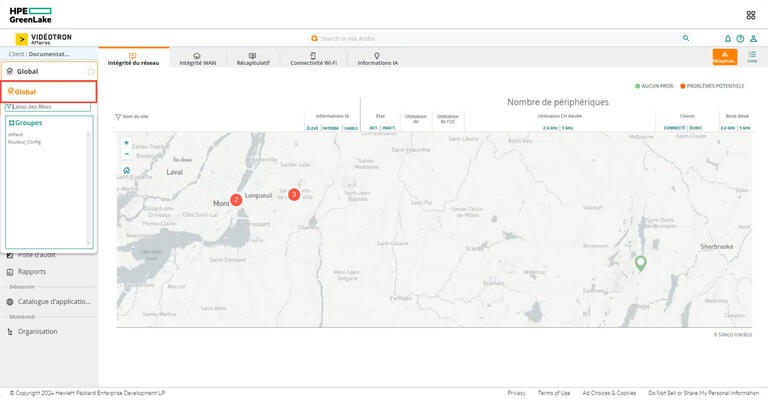
Task: Reset map with the home icon
Action: coord(126,170)
